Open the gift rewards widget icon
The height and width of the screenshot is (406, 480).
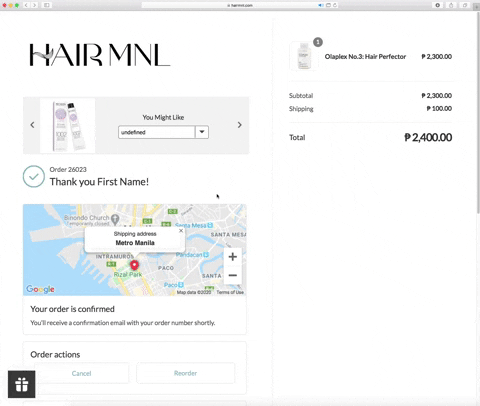(22, 384)
